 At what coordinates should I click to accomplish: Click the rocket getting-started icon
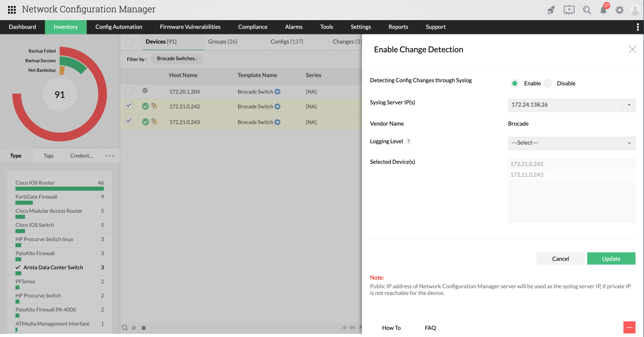[x=551, y=9]
